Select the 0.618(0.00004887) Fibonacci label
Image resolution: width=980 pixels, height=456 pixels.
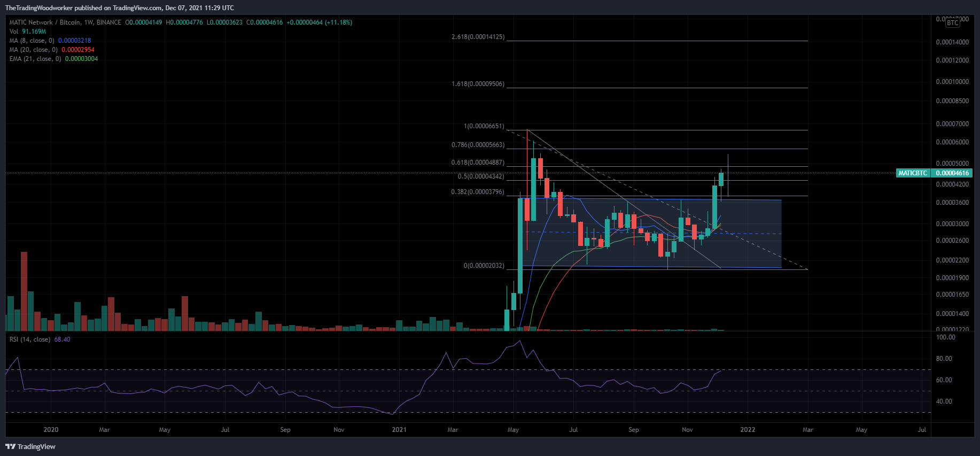tap(478, 163)
